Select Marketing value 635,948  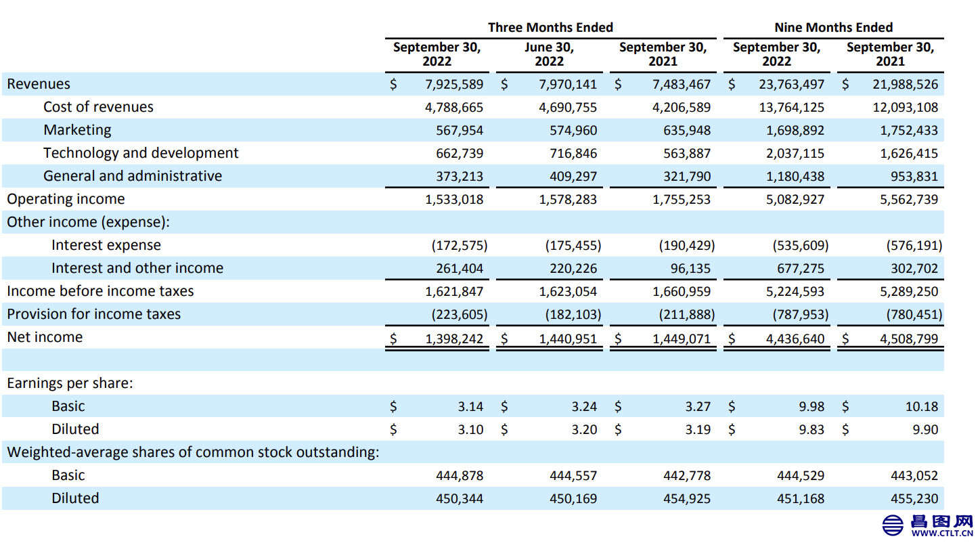point(688,131)
